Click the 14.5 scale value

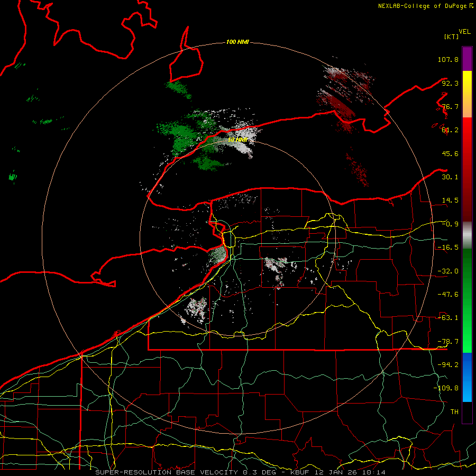[x=450, y=200]
